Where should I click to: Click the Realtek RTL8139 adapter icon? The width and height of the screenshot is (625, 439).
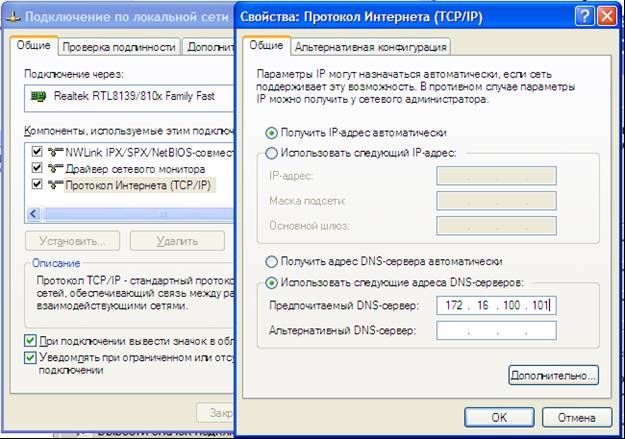39,98
